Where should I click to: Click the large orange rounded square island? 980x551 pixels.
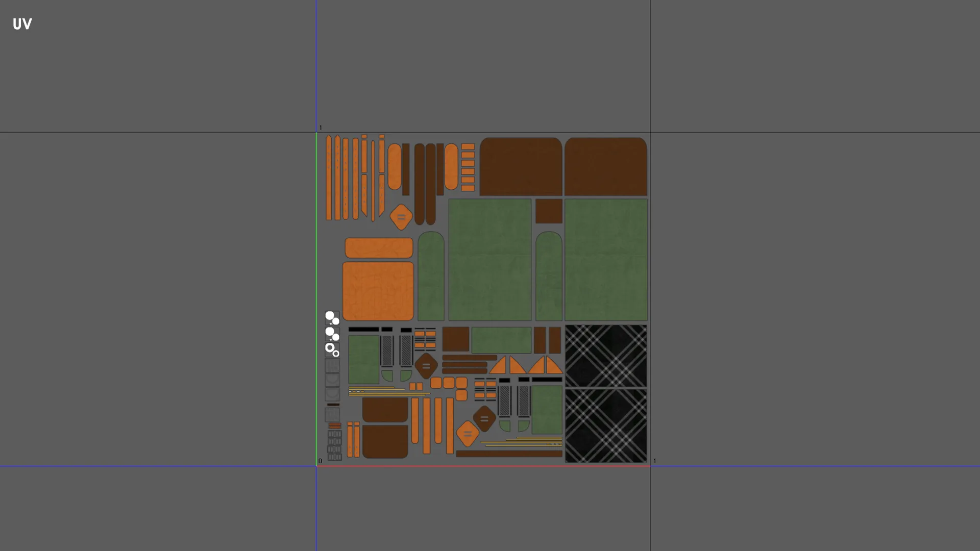click(378, 291)
